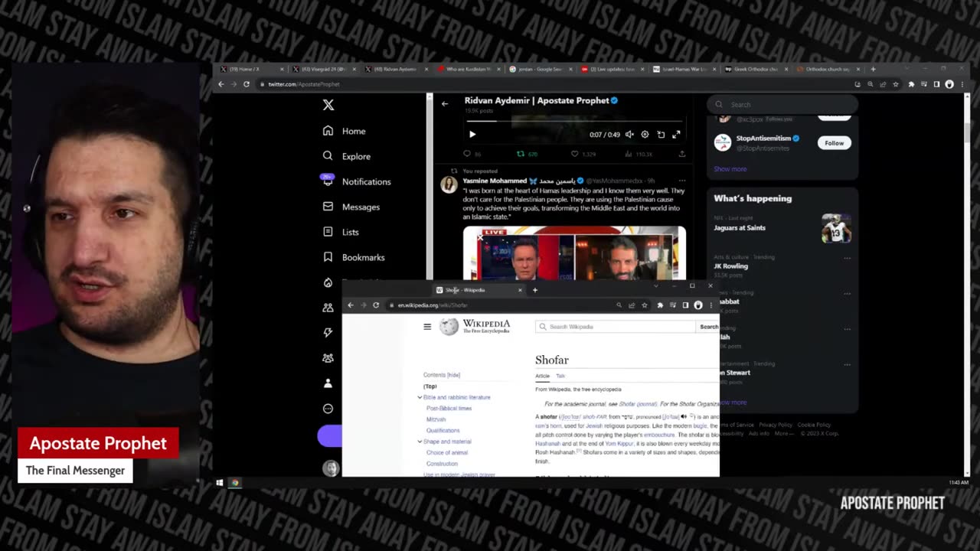Click the group icon below the lightning bolt in Twitter sidebar

[x=328, y=358]
